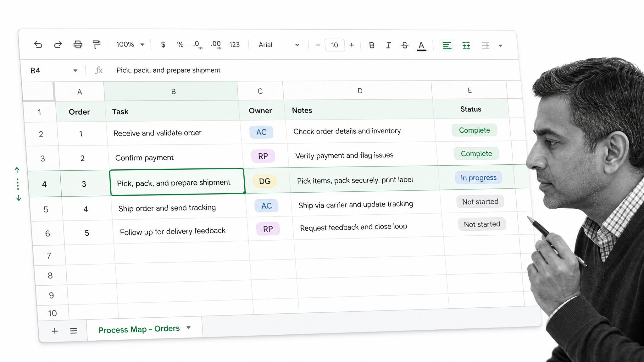The image size is (644, 362).
Task: Click the select-all corner box above row 1
Action: [38, 91]
